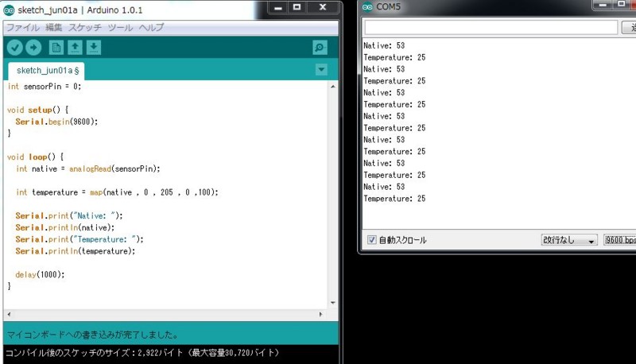This screenshot has height=364, width=636.
Task: Click editor vertical scrollbar up arrow
Action: coord(332,87)
